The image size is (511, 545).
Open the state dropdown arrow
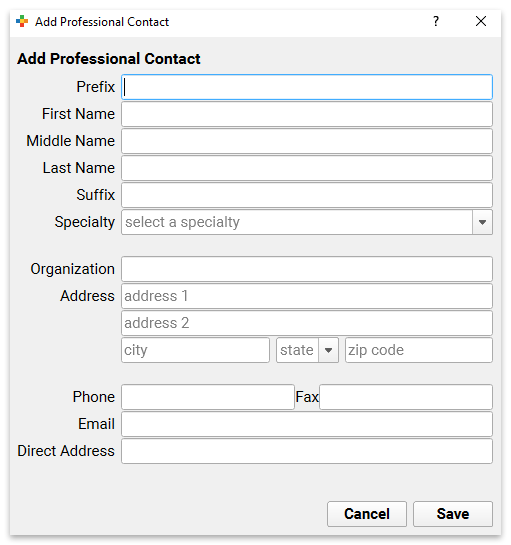coord(328,350)
